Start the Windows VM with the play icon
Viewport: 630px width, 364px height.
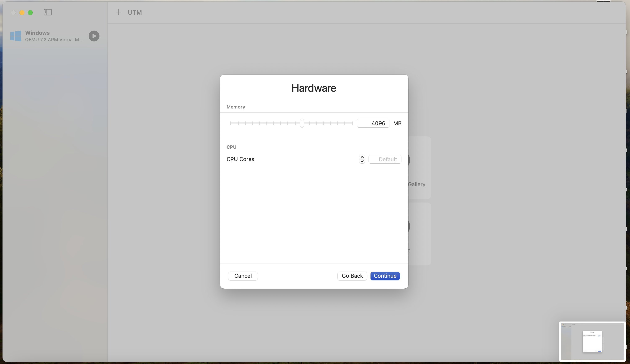[94, 36]
